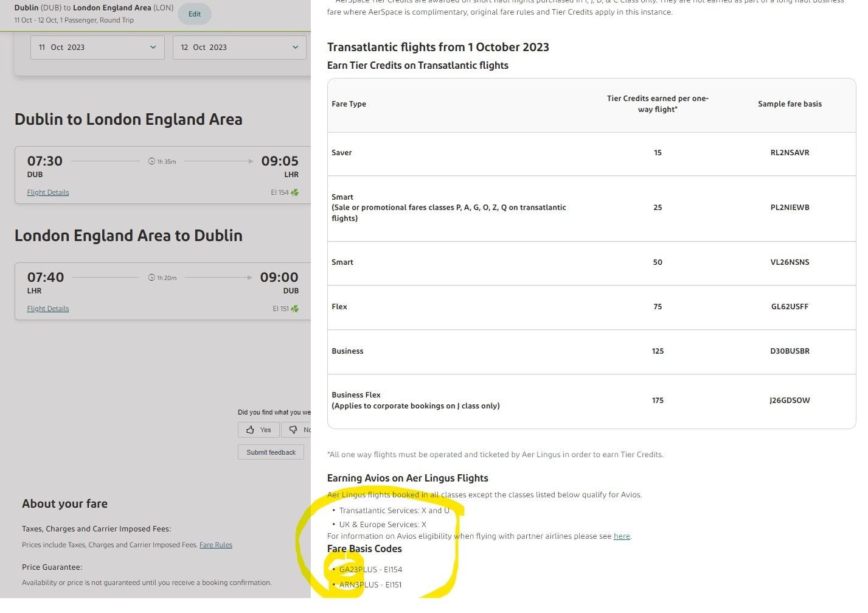Click the arrow icon pointing to 09:05 arrival

251,161
